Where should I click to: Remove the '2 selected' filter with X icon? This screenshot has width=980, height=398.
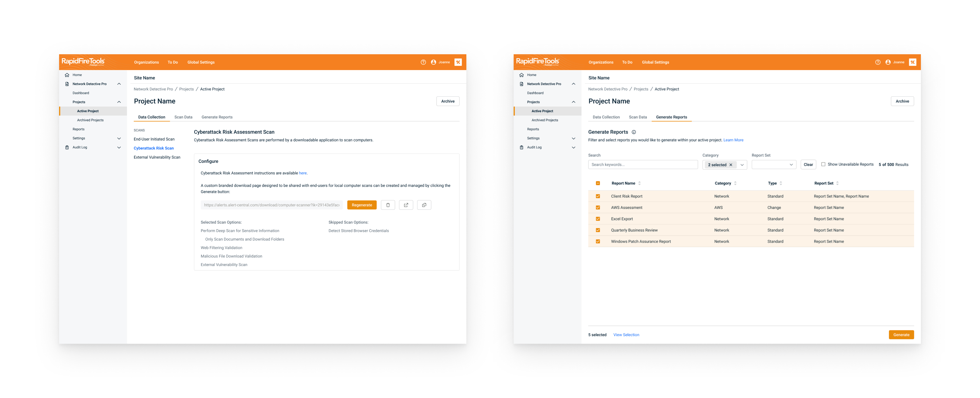pos(731,165)
